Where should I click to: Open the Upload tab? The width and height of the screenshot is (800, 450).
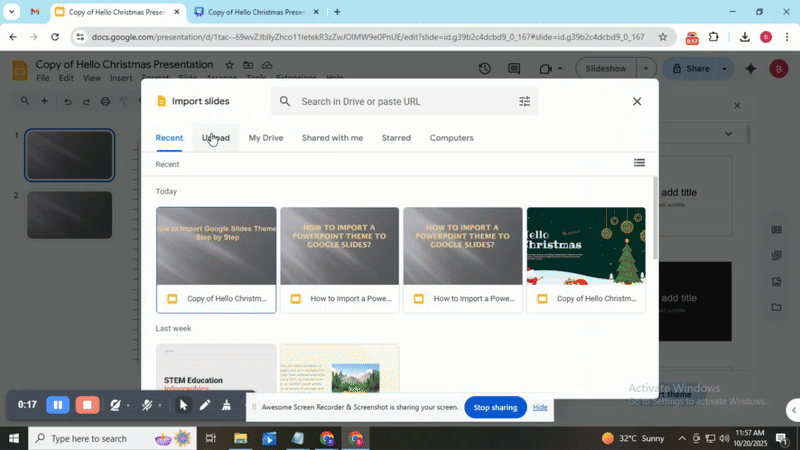pos(215,138)
